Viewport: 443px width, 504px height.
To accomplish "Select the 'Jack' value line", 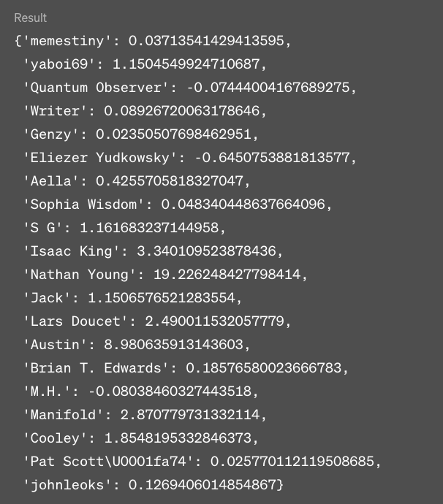I will (132, 298).
